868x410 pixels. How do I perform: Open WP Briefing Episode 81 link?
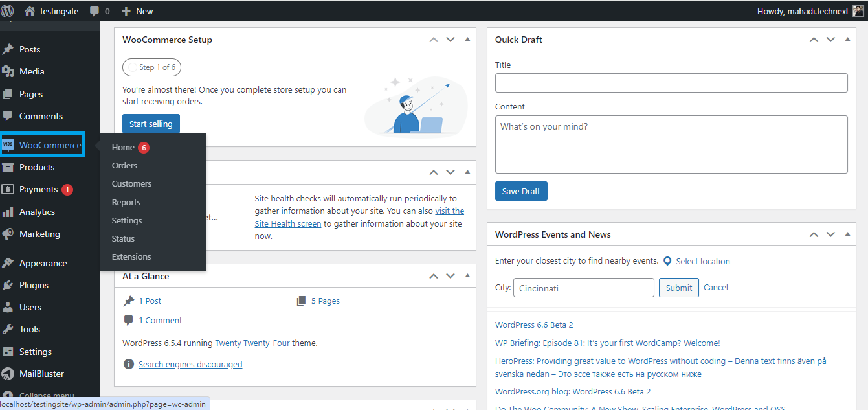point(607,343)
